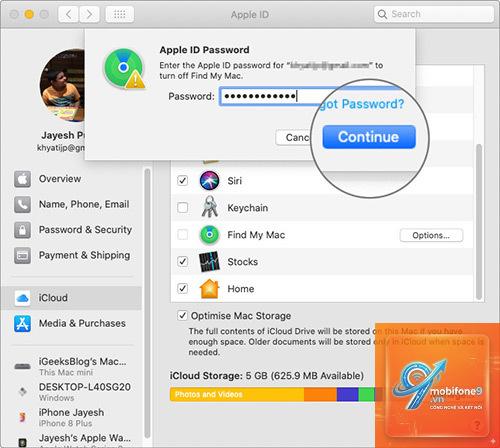Click the Search field

[434, 14]
